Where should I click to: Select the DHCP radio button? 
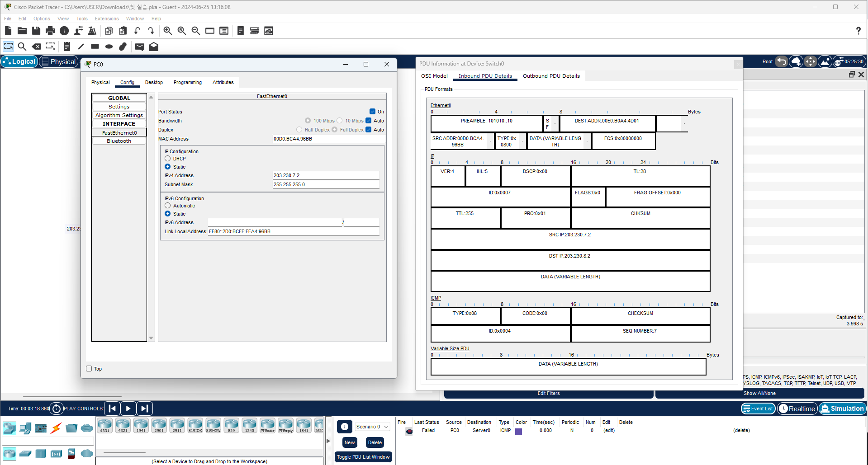[x=168, y=159]
